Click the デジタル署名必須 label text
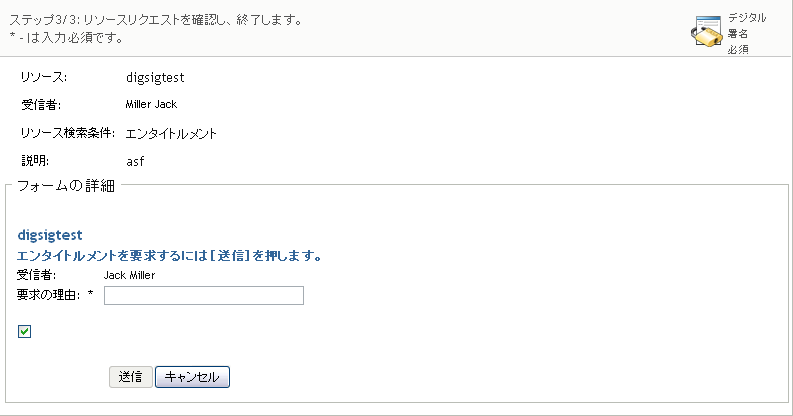The image size is (793, 416). tap(746, 33)
